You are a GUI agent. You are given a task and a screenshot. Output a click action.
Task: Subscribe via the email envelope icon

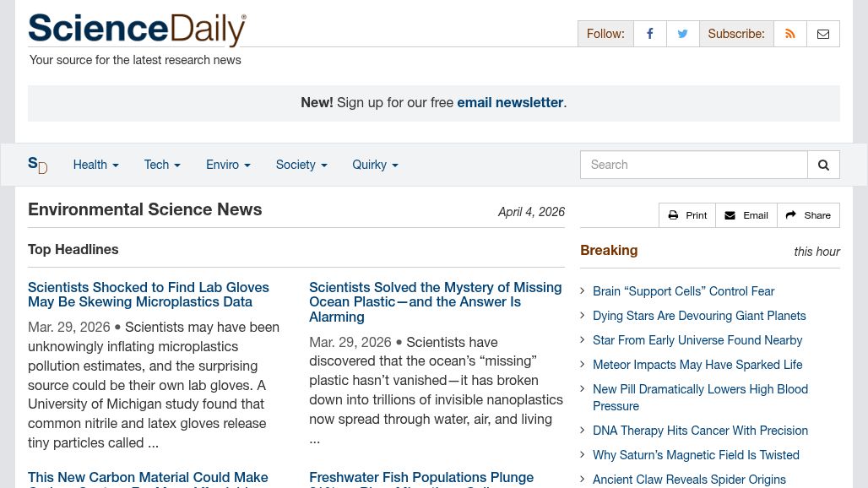coord(822,34)
